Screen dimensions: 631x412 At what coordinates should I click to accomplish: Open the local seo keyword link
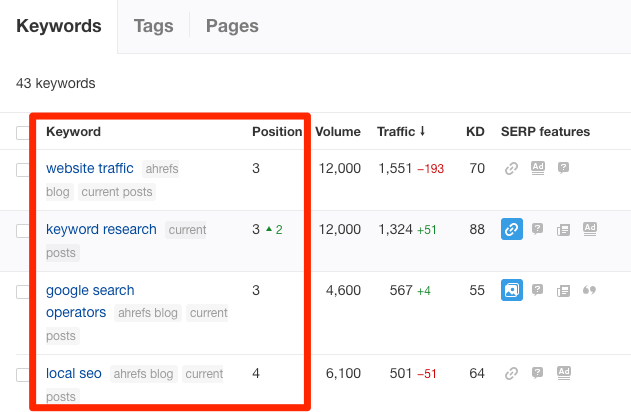coord(74,373)
